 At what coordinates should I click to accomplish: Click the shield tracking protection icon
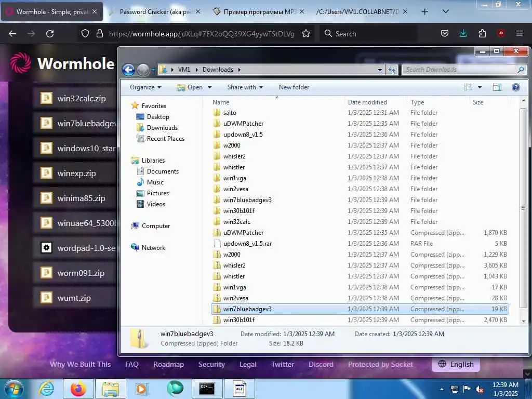85,34
